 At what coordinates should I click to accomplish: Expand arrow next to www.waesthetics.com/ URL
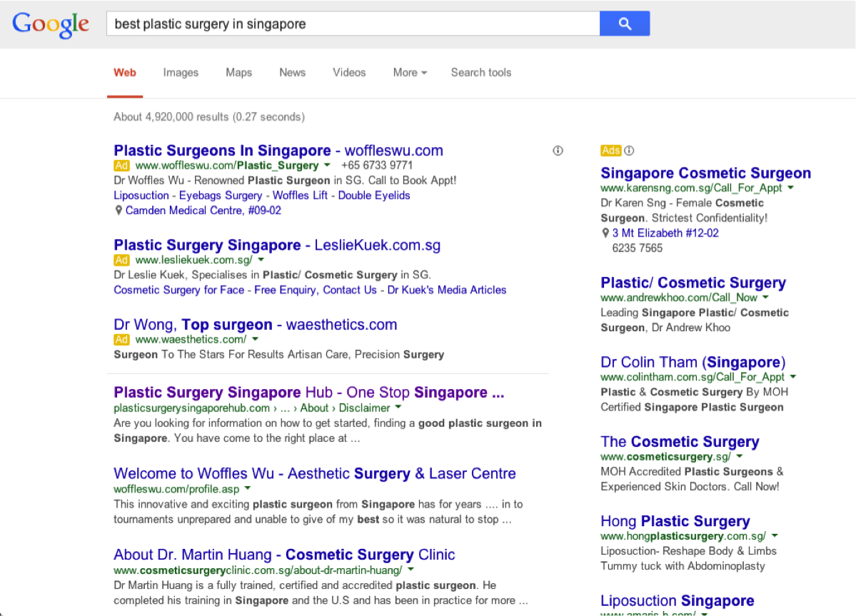255,339
